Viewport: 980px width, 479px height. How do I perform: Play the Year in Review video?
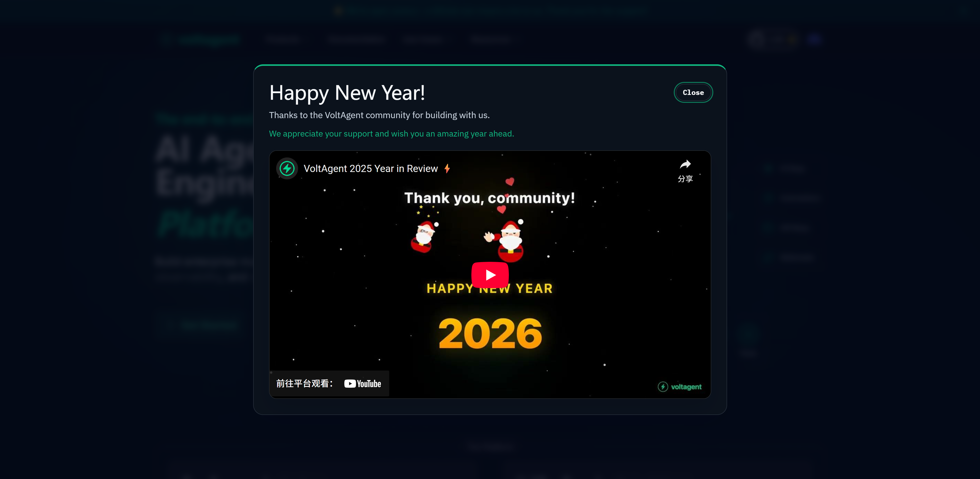pos(490,275)
